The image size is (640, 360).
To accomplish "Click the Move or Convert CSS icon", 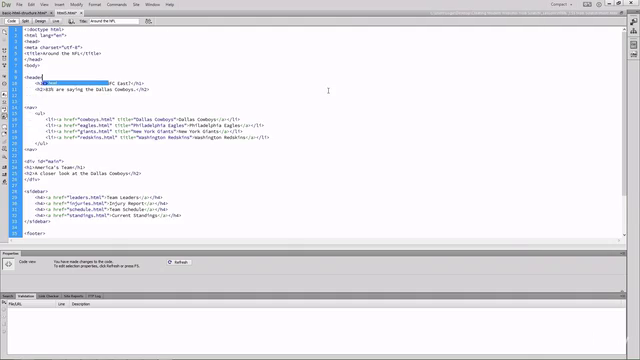I will (x=4, y=157).
